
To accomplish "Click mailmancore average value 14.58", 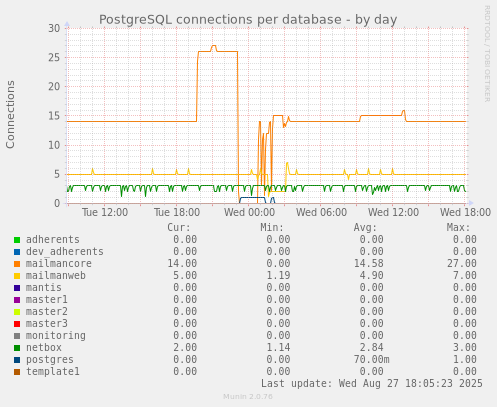I will coord(368,263).
